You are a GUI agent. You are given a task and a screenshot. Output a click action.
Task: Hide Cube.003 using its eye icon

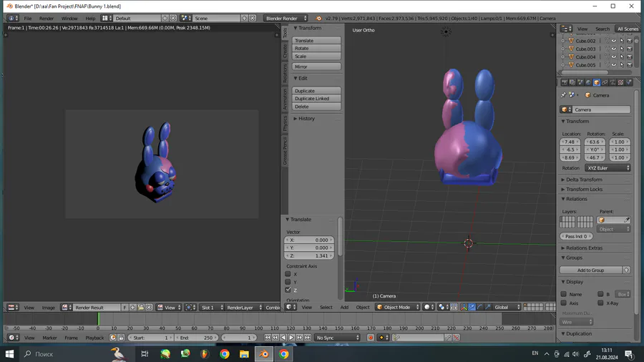[614, 49]
